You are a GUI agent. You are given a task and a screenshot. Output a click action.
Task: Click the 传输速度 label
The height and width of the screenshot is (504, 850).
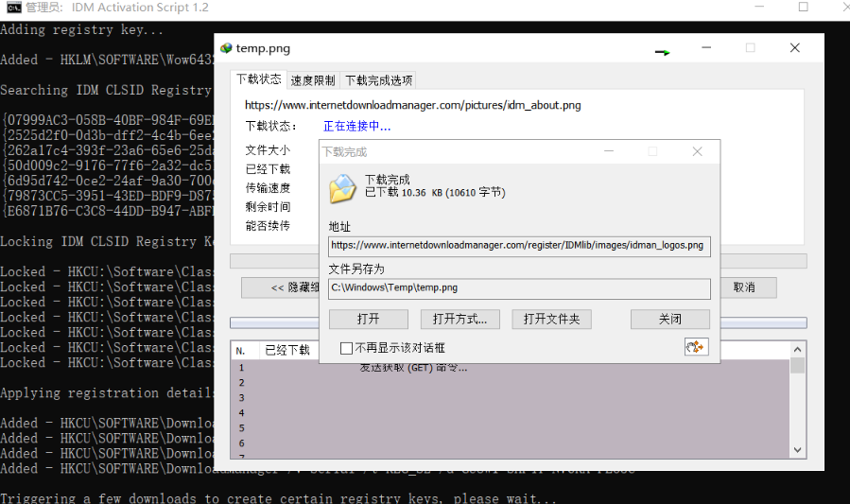[268, 188]
